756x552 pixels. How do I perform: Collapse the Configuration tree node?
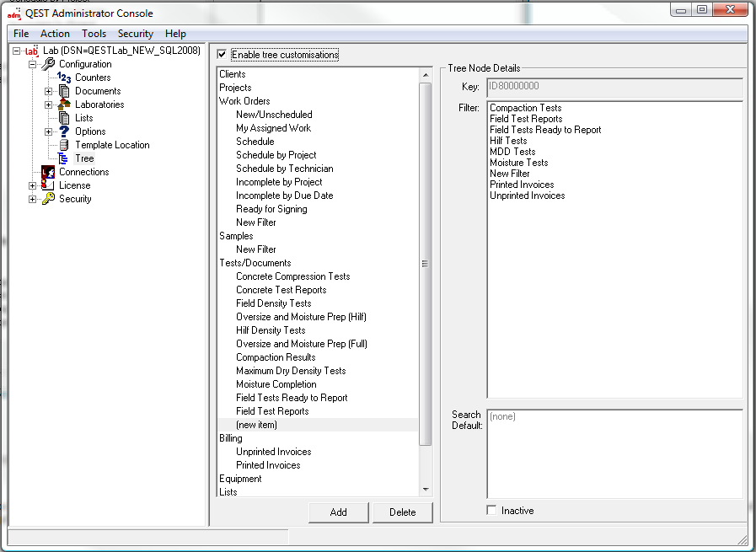[33, 64]
